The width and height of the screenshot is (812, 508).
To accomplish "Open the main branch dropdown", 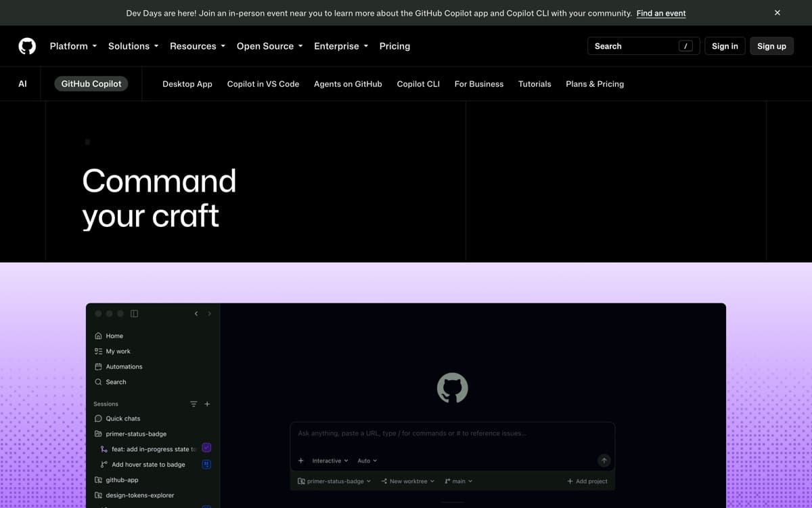I will 458,482.
